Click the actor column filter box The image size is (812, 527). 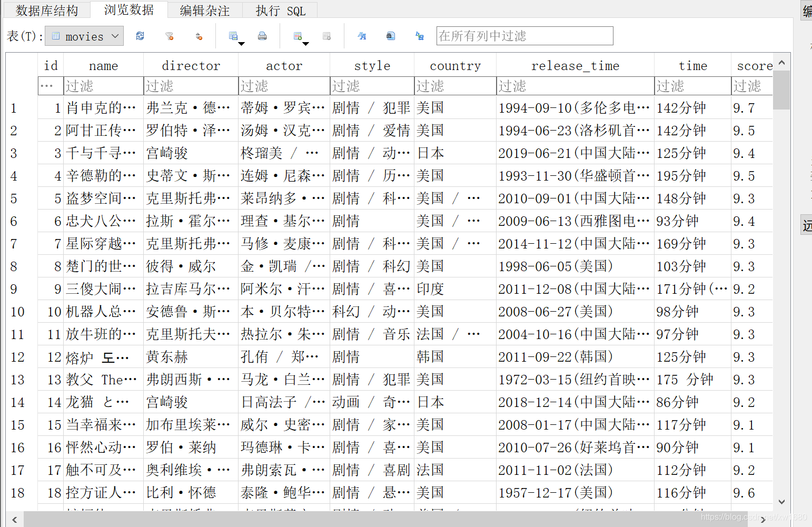point(284,86)
